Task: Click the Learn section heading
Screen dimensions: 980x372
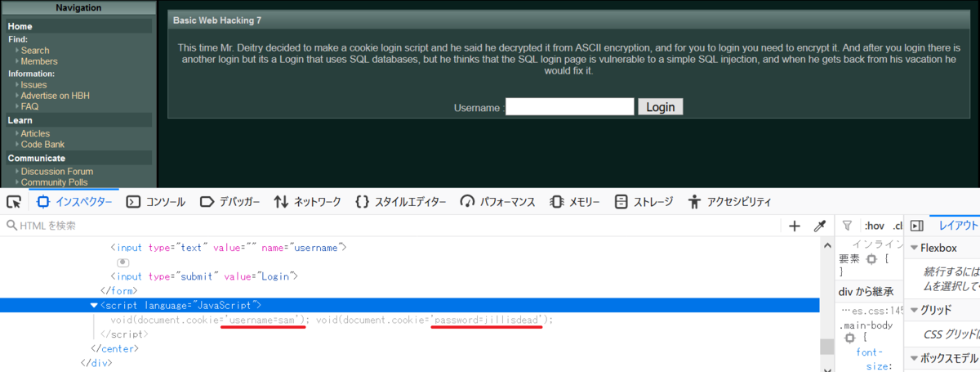Action: pyautogui.click(x=20, y=120)
